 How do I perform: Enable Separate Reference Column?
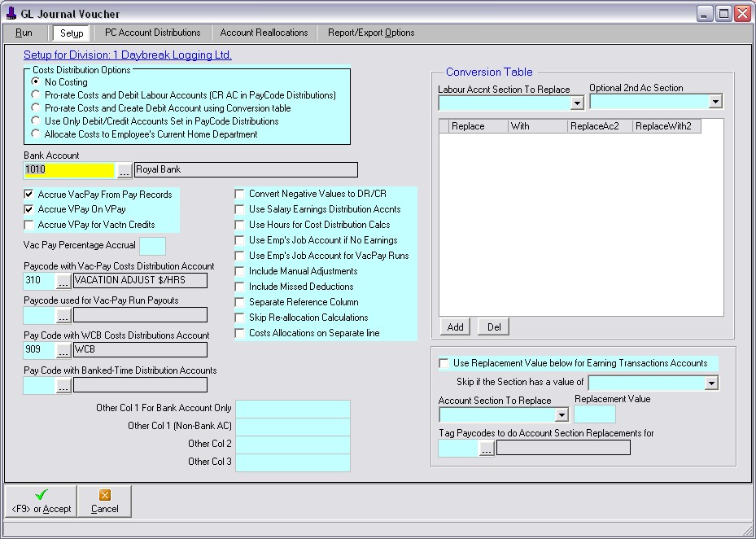239,302
